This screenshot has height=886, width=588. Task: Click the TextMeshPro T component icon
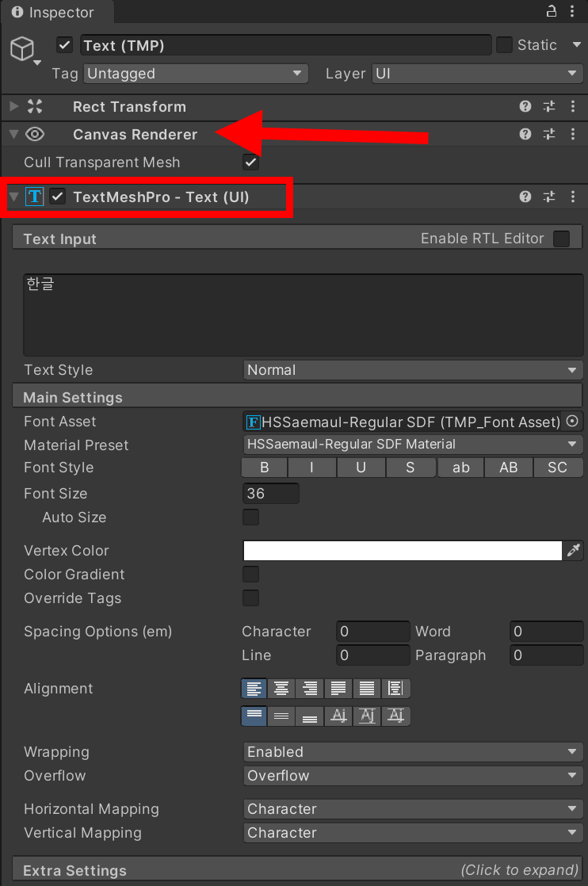pyautogui.click(x=34, y=197)
